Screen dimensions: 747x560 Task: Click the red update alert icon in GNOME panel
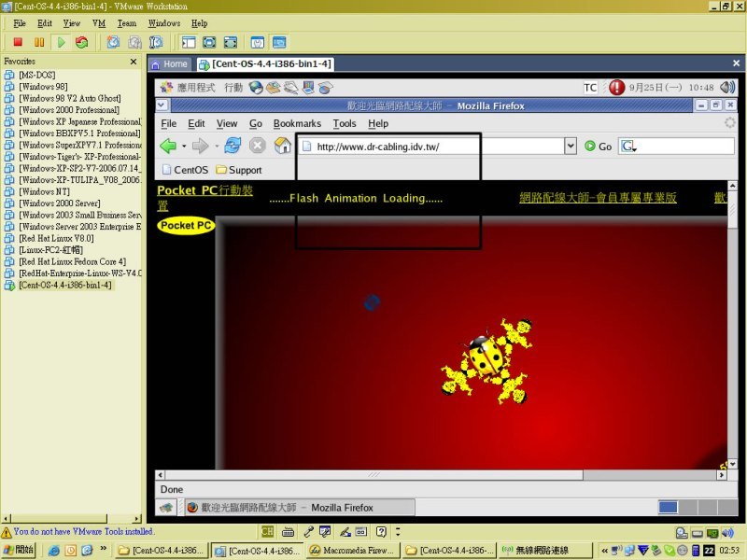coord(616,87)
